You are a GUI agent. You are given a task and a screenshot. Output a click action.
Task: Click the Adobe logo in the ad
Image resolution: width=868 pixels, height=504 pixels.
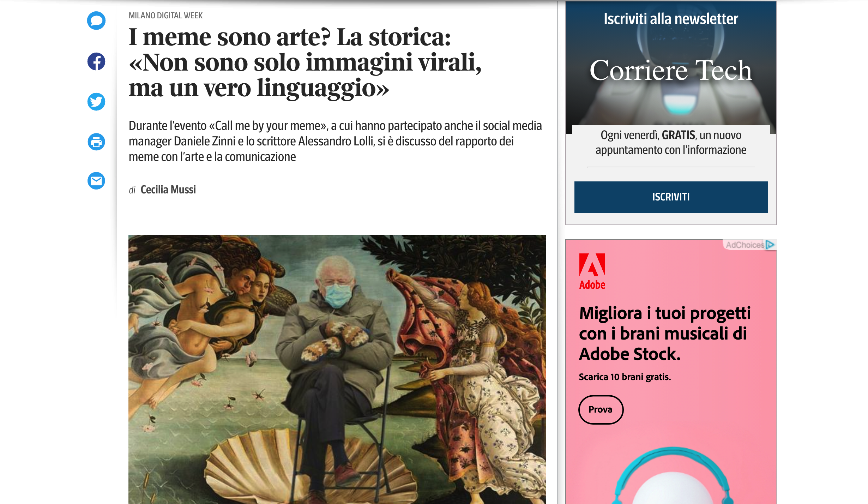pos(592,271)
